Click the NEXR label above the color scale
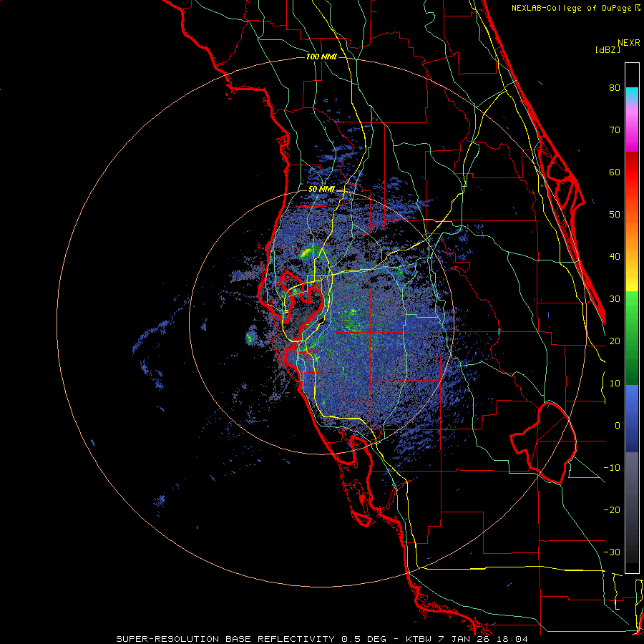This screenshot has width=644, height=644. coord(629,43)
